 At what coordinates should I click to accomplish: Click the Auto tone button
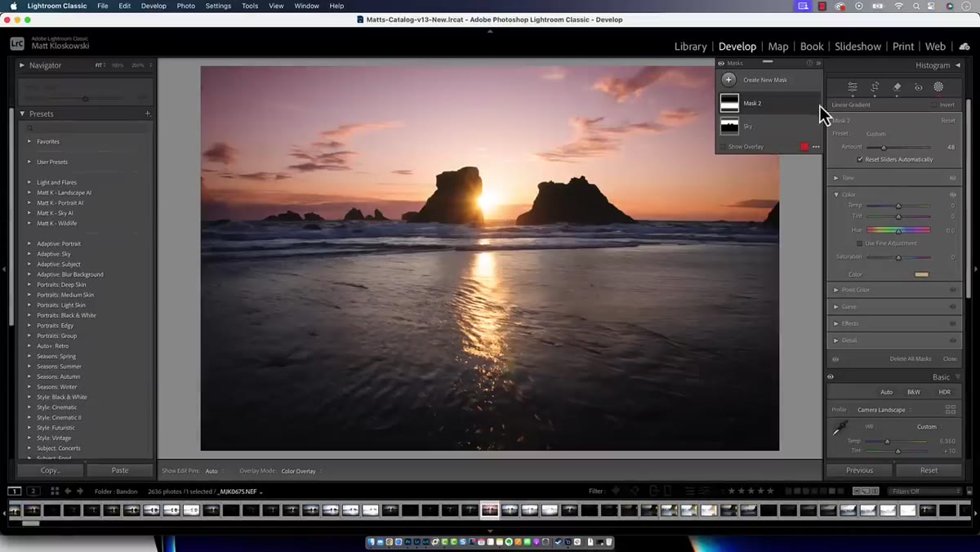click(886, 392)
